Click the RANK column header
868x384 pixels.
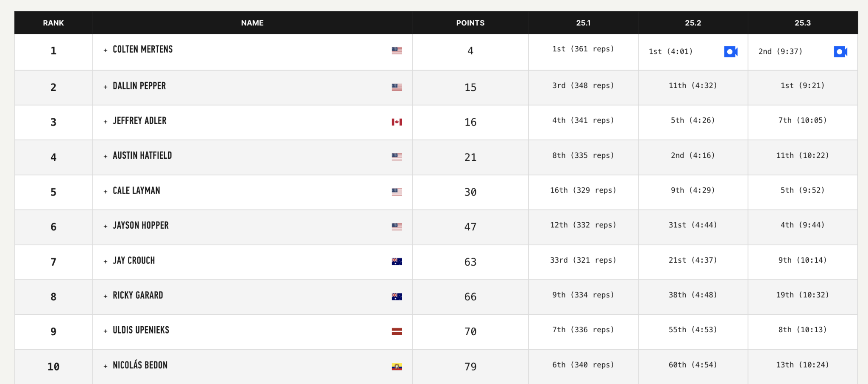coord(53,23)
